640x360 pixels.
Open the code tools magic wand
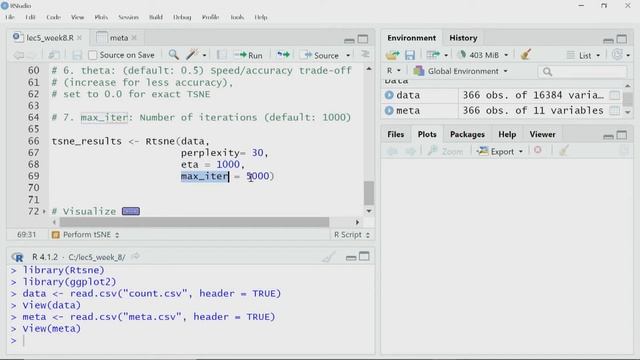[192, 55]
